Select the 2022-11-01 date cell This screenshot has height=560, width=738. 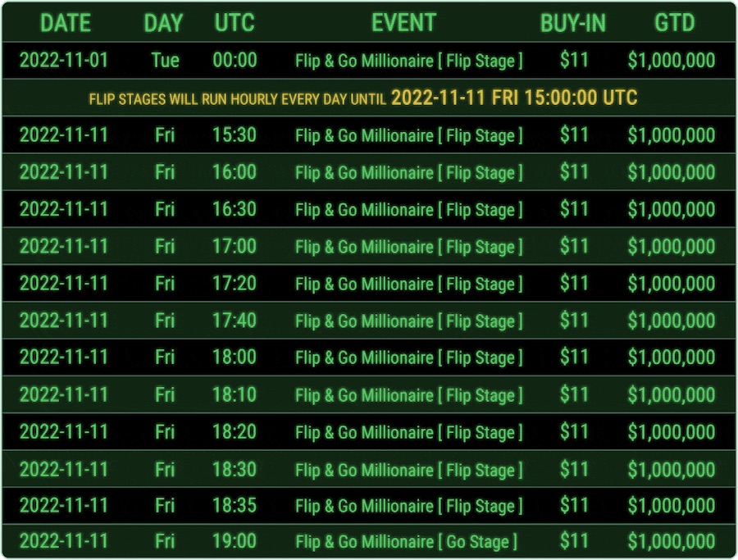[64, 61]
